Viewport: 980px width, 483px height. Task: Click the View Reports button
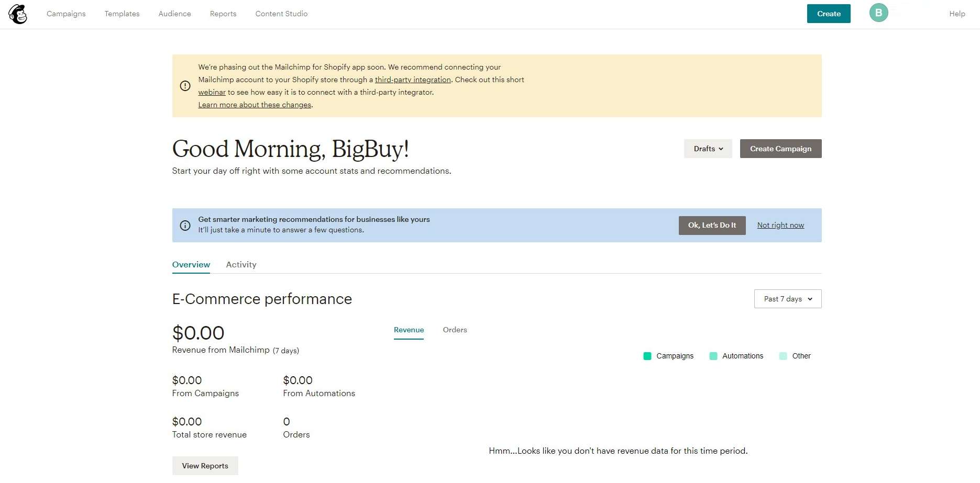pyautogui.click(x=205, y=466)
